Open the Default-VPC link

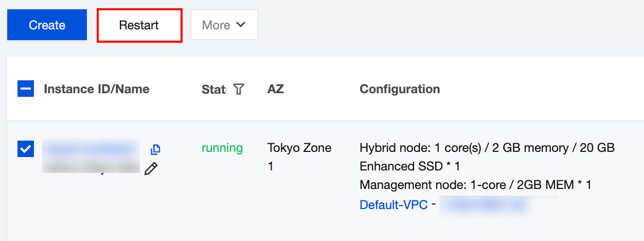tap(393, 204)
